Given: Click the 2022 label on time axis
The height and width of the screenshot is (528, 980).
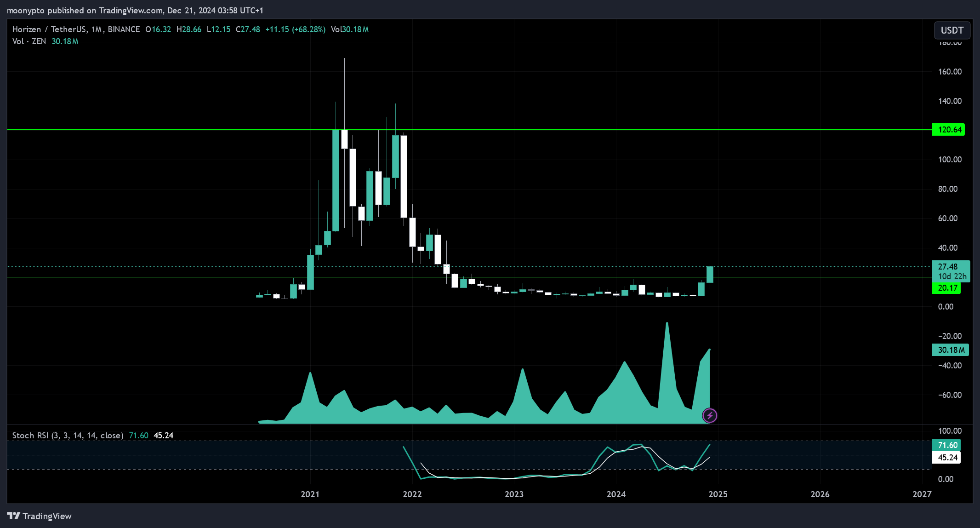Looking at the screenshot, I should coord(412,494).
